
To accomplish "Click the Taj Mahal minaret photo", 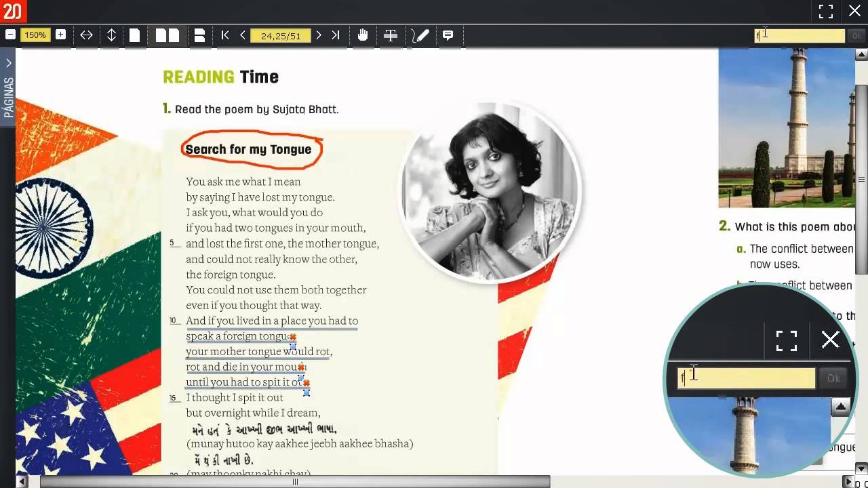I will [787, 127].
